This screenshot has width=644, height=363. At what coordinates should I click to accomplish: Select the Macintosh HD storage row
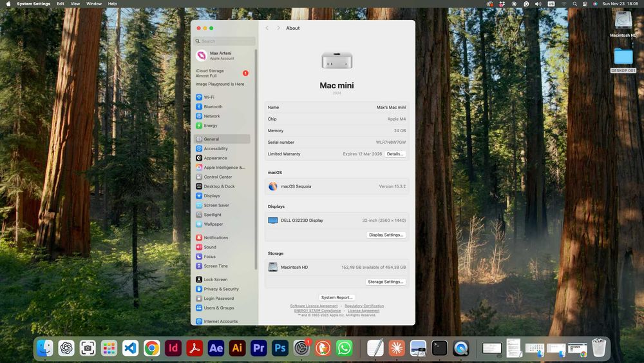337,268
